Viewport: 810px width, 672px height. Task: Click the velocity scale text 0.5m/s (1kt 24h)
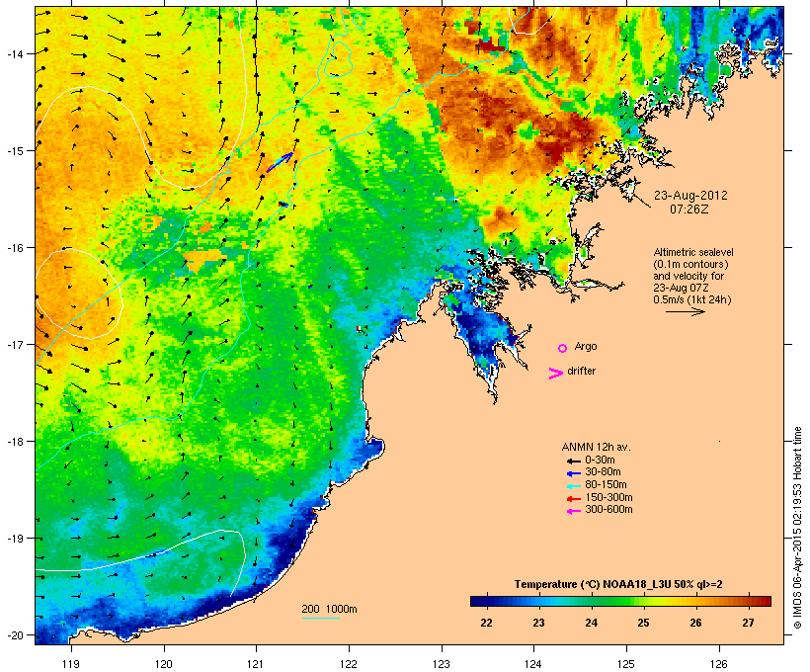(692, 299)
